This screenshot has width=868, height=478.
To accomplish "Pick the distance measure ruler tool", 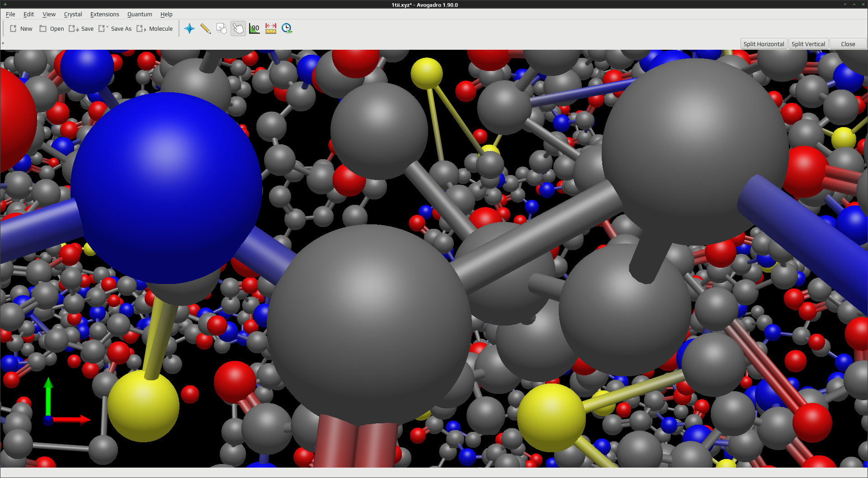I will [271, 28].
